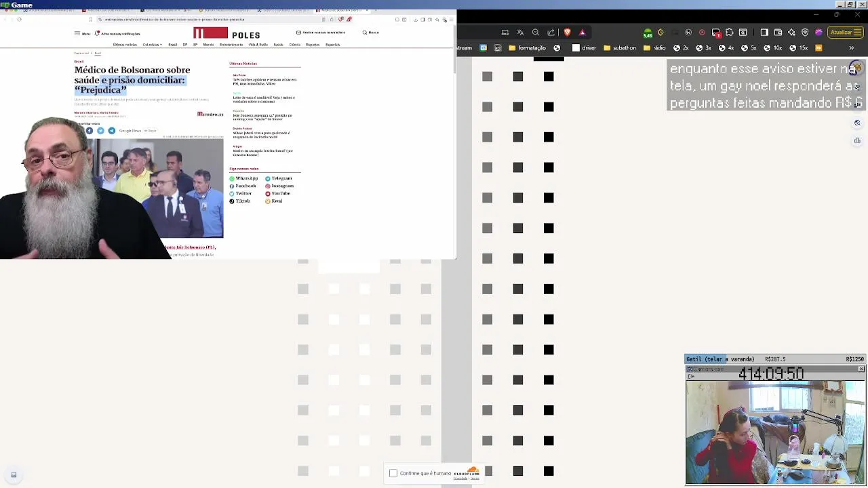
Task: Open the Esportes nav section
Action: point(313,45)
